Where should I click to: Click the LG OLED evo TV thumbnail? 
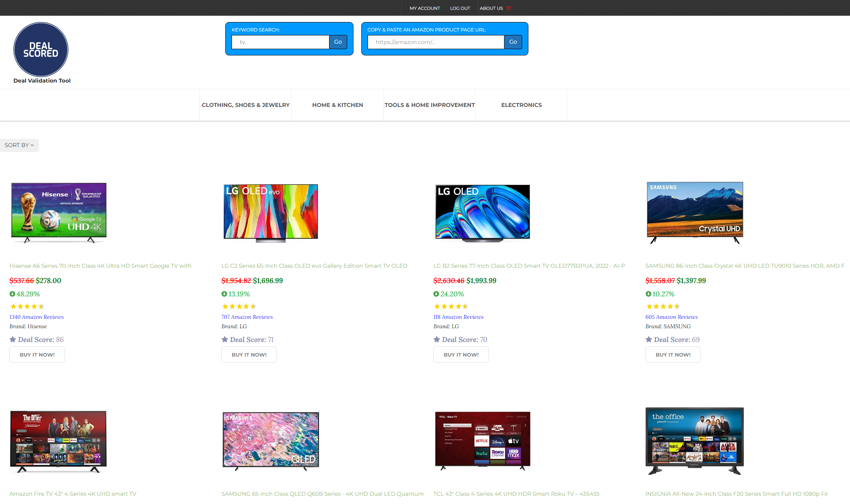(271, 213)
